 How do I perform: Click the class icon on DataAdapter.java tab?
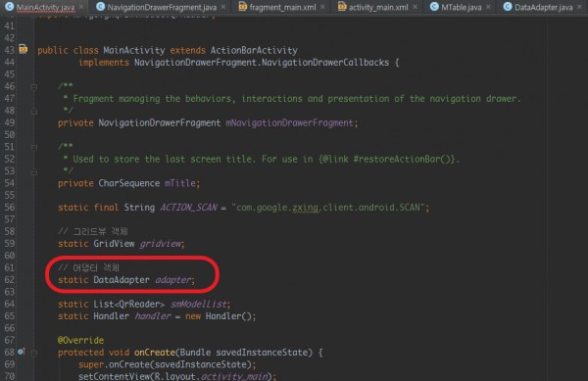point(508,7)
